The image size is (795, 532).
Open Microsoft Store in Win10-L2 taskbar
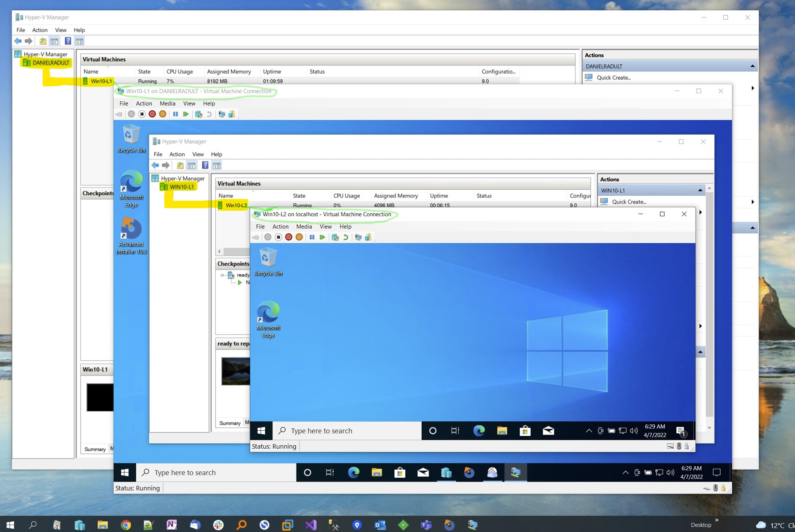click(x=525, y=431)
